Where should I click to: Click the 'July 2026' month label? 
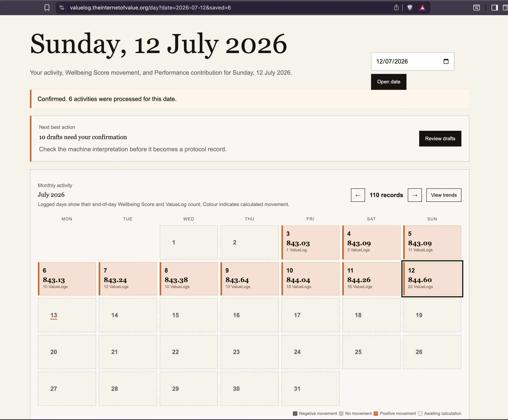click(51, 195)
